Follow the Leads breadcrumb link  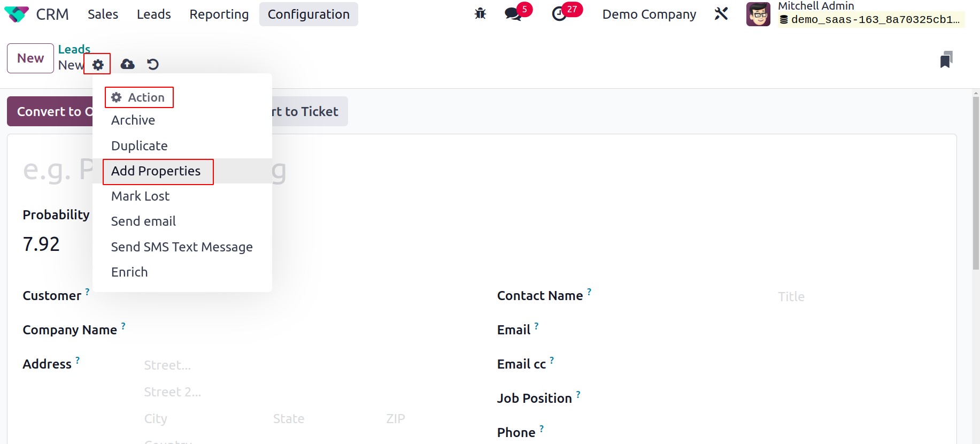(74, 49)
